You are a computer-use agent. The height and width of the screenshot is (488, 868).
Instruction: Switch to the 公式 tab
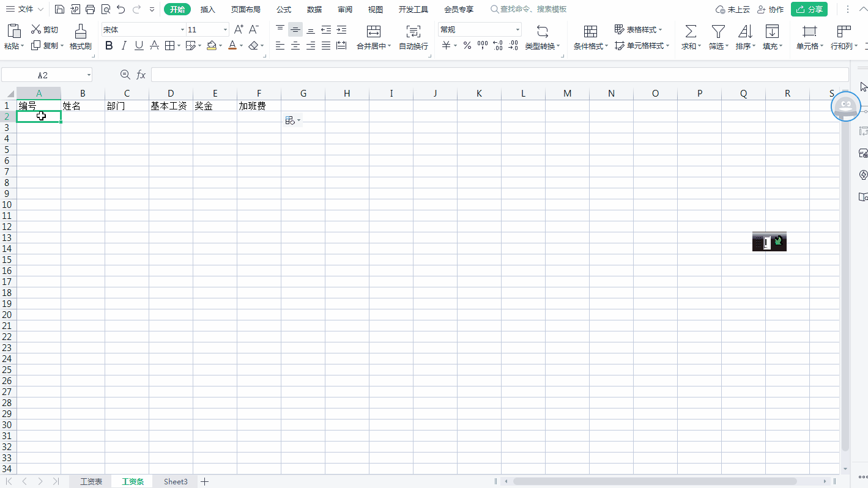click(284, 9)
